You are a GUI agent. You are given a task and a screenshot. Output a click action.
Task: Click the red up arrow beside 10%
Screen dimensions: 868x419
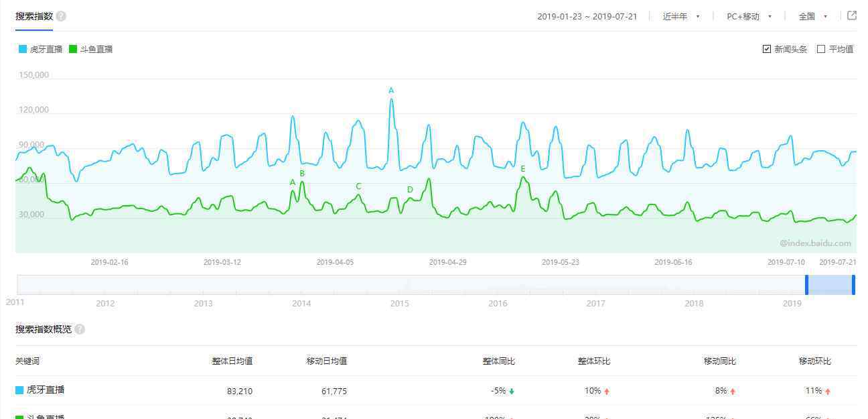(607, 391)
